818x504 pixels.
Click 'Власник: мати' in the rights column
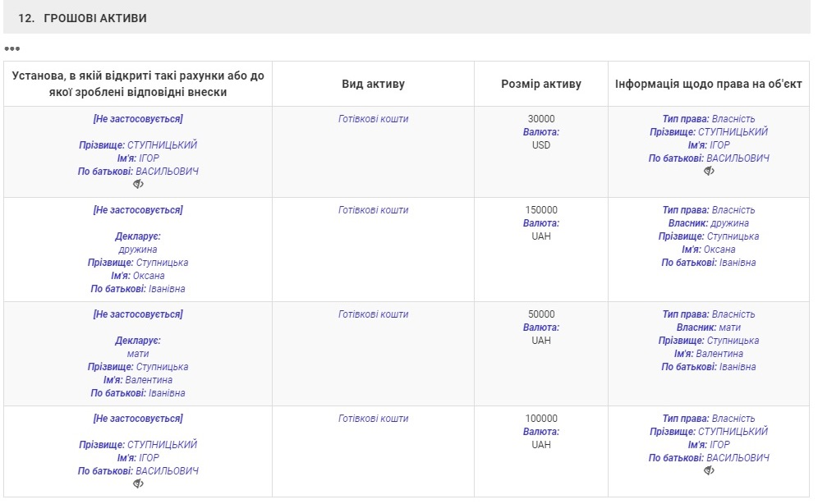pos(708,328)
